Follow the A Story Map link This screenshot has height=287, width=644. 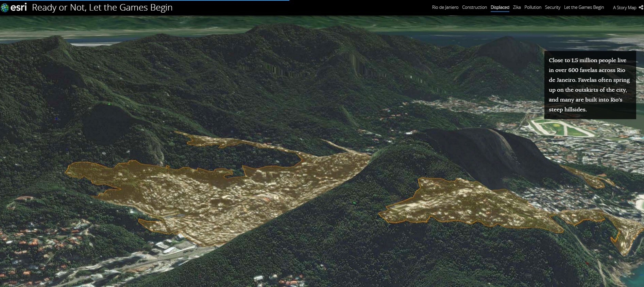point(624,7)
